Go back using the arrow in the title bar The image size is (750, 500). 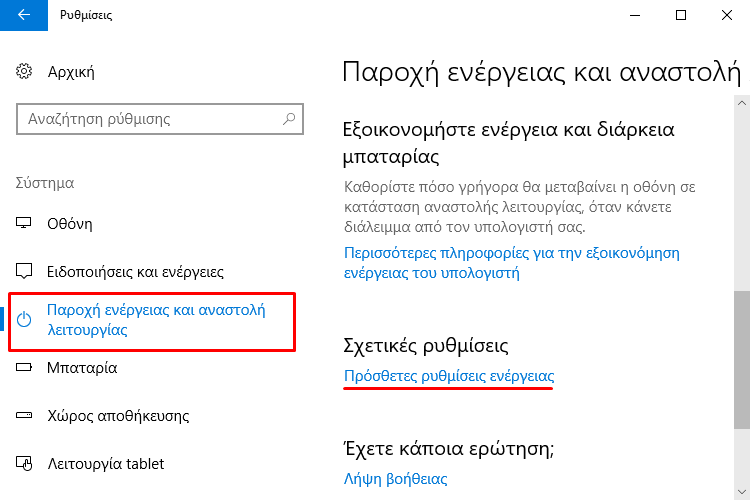[23, 15]
